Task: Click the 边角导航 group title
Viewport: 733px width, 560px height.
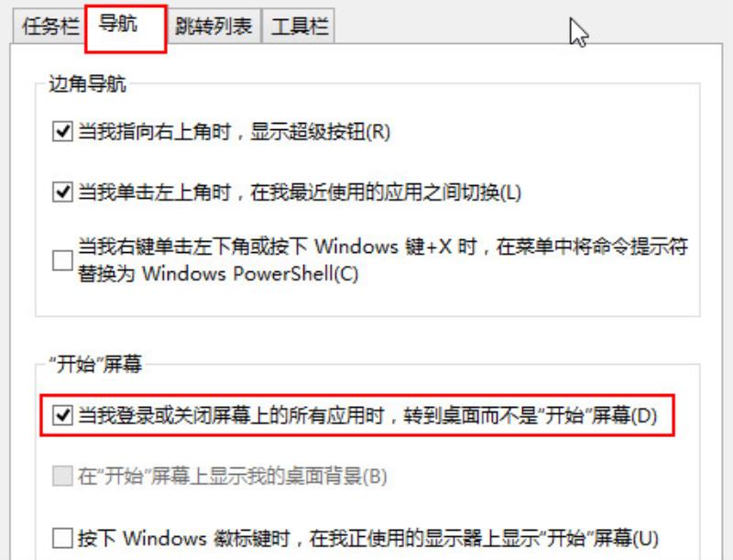Action: 87,84
